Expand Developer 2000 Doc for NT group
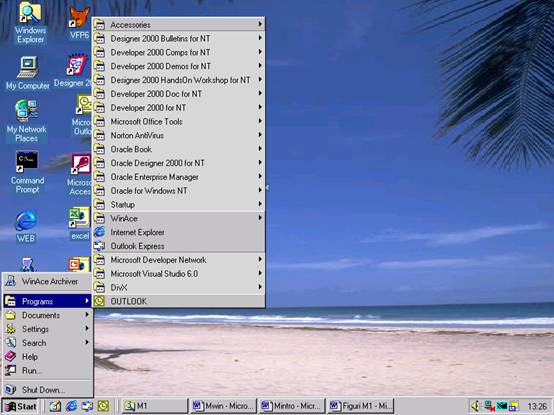Image resolution: width=554 pixels, height=415 pixels. coord(178,94)
